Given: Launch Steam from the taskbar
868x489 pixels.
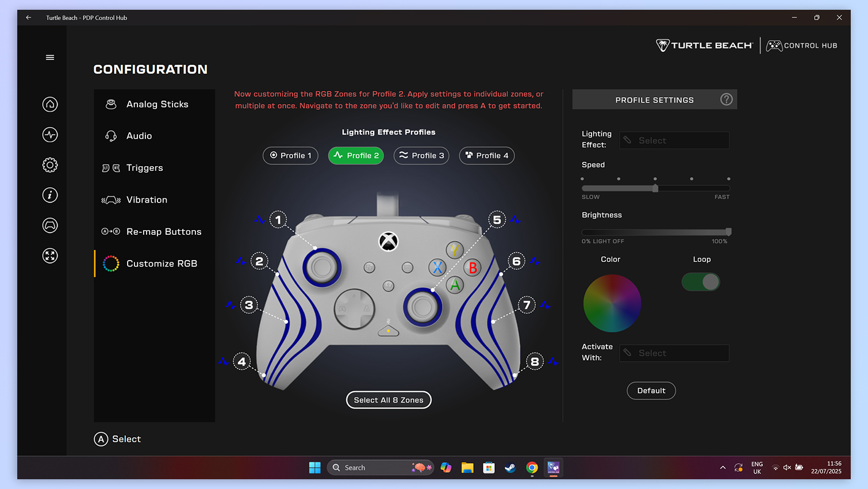Looking at the screenshot, I should [510, 468].
